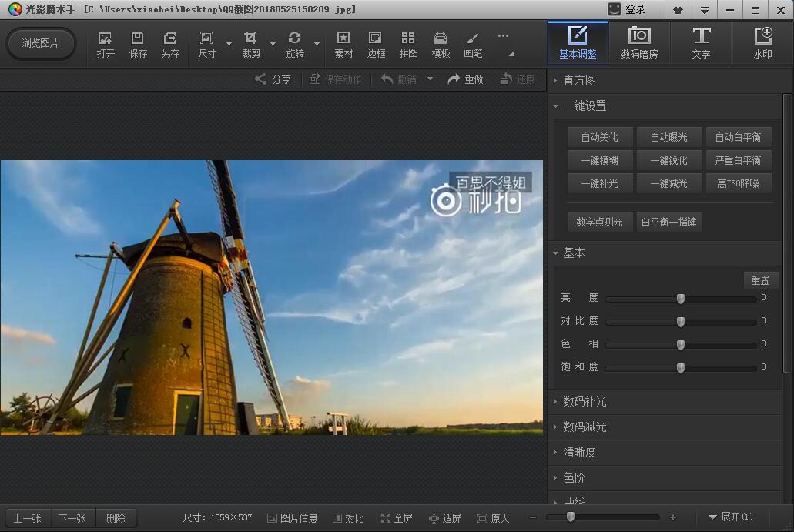Click the Reset (重置) button
This screenshot has height=532, width=794.
click(x=760, y=280)
